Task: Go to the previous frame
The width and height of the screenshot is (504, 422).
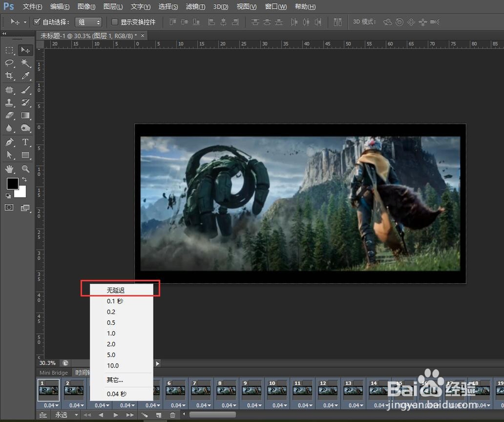Action: click(x=101, y=415)
